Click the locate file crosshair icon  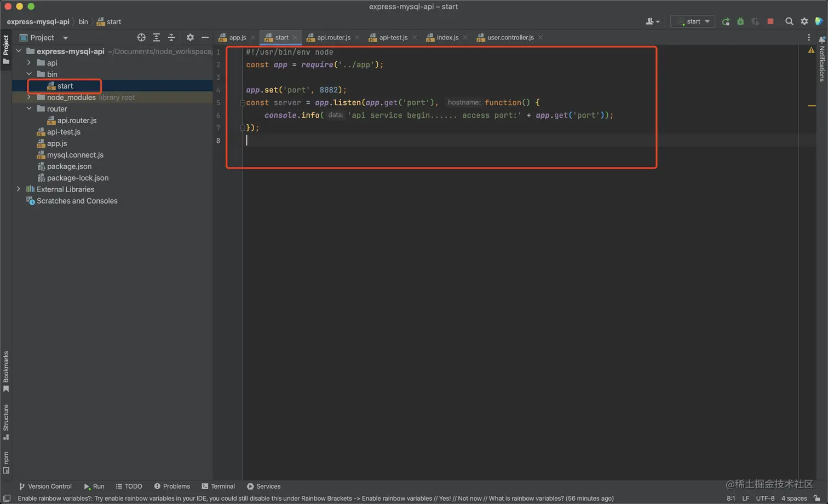[141, 37]
